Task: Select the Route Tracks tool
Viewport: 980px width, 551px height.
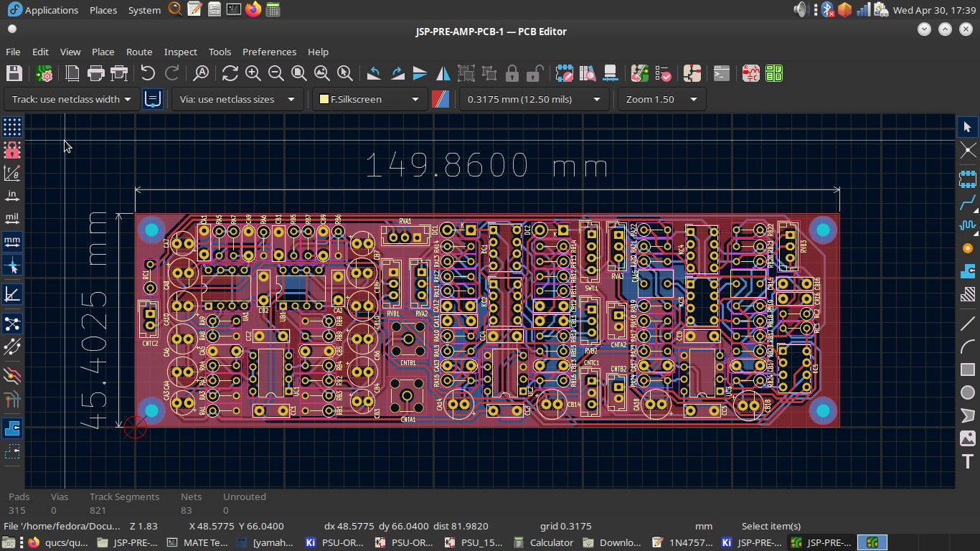Action: pos(968,202)
